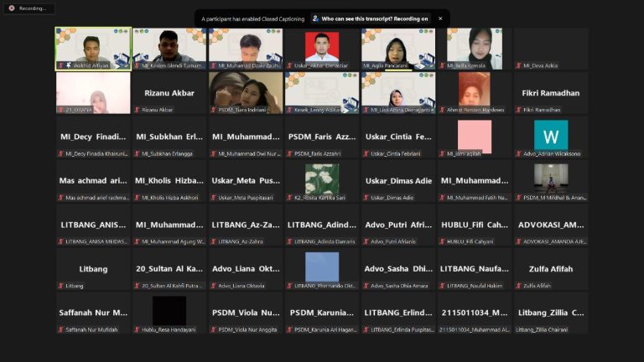Select Advo_Adrian Wicaksono's W avatar tile

click(551, 135)
